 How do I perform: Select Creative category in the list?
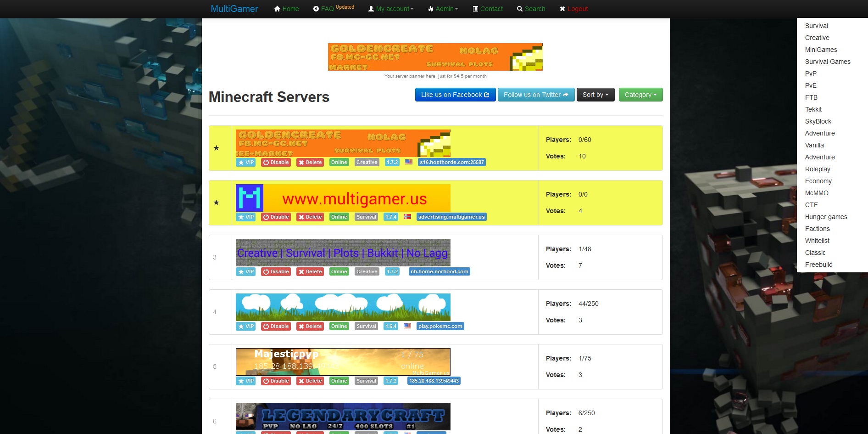817,38
